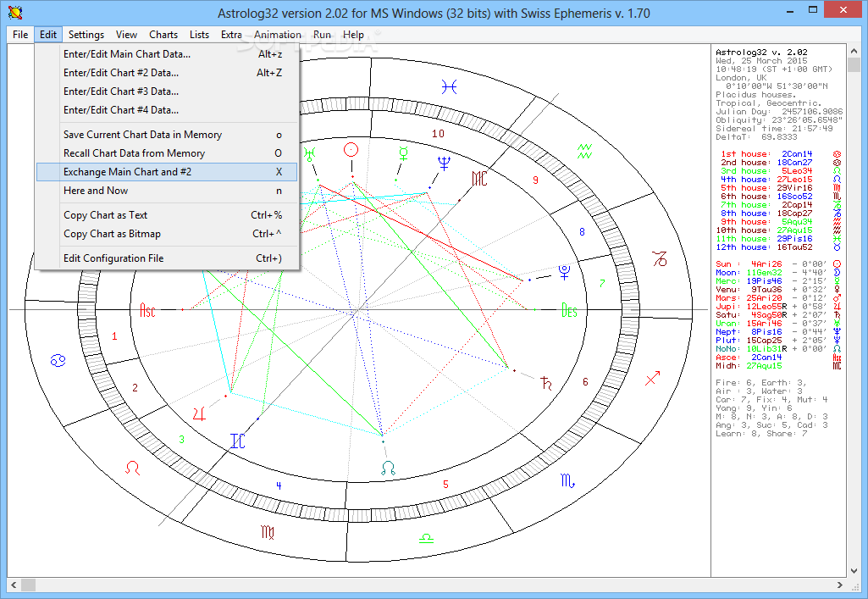The height and width of the screenshot is (599, 868).
Task: Click the 'Jupi: 12Leo55R' sidebar row
Action: [x=778, y=306]
